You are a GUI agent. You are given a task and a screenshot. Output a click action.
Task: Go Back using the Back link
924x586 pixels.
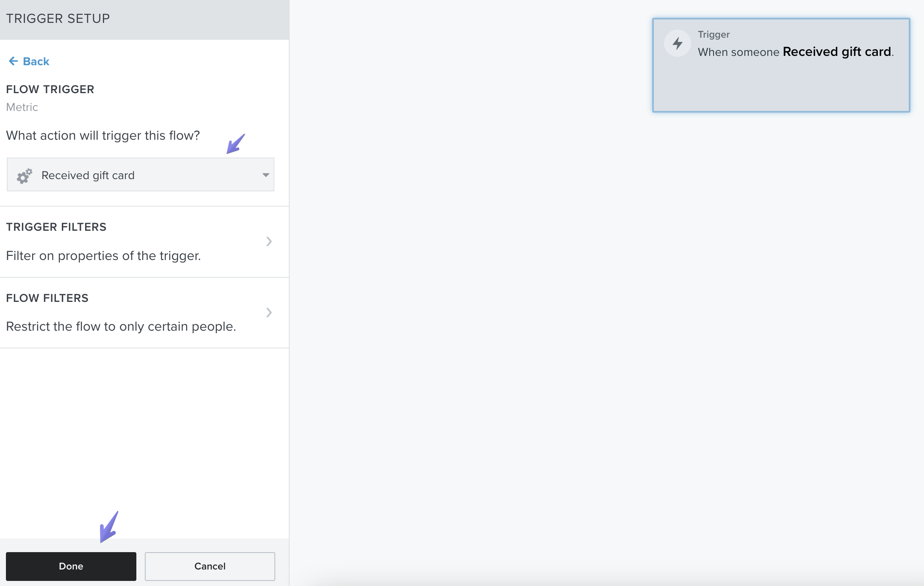[36, 61]
